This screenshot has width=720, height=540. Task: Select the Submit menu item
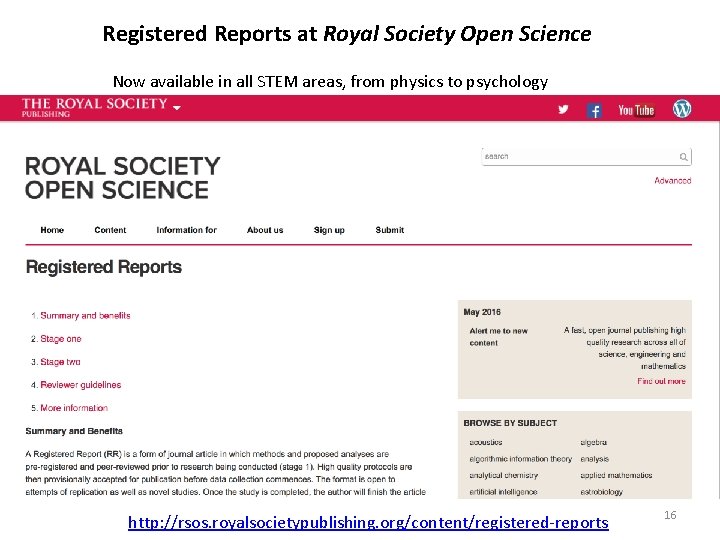389,230
